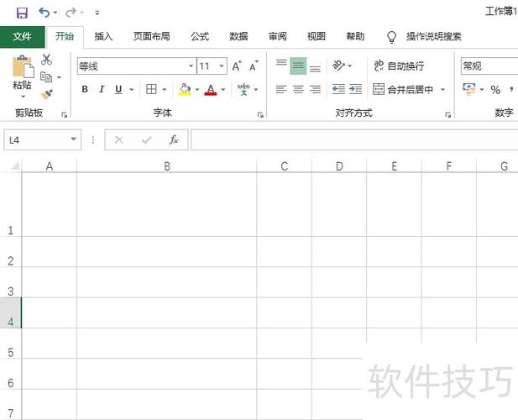Click the Orientation text angle icon

click(x=338, y=66)
